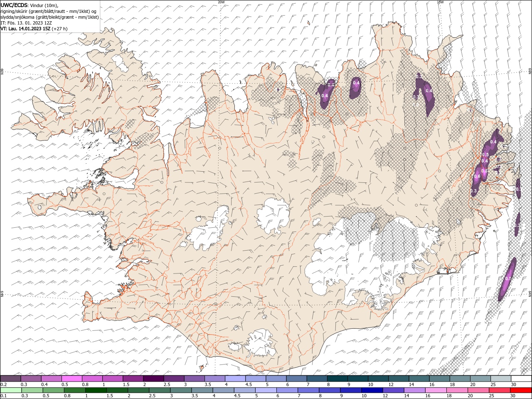Viewport: 532px width, 399px height.
Task: Click the 0.1 value under the rain legend
Action: coord(3,396)
